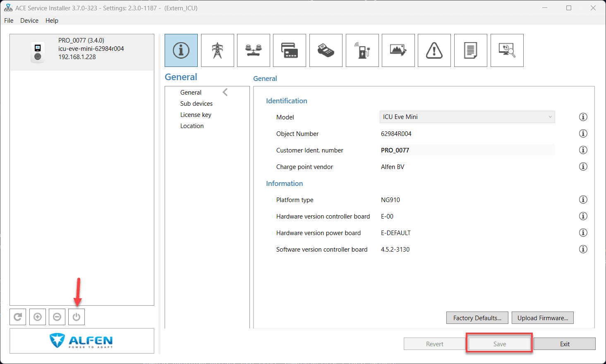Viewport: 606px width, 364px height.
Task: Open the General info icon tab
Action: click(x=181, y=50)
